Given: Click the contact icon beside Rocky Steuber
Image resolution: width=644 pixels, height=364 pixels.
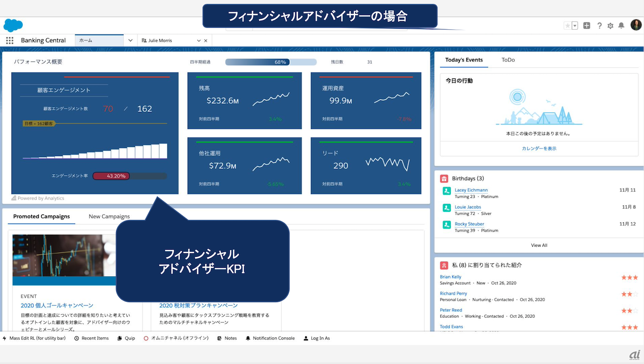Looking at the screenshot, I should 446,225.
